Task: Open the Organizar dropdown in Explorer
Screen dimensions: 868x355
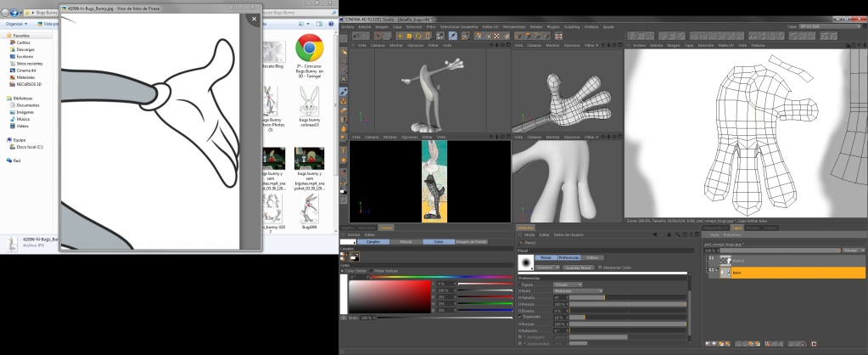Action: click(x=17, y=24)
